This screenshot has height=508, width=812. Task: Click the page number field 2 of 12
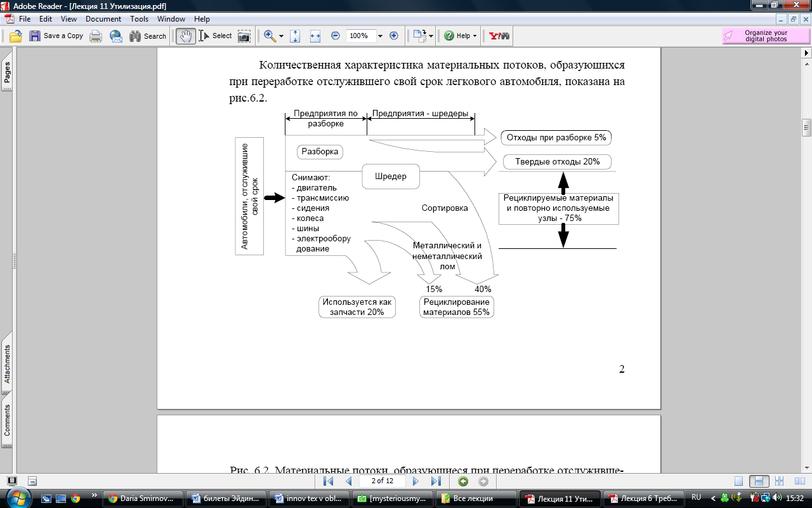pos(383,481)
